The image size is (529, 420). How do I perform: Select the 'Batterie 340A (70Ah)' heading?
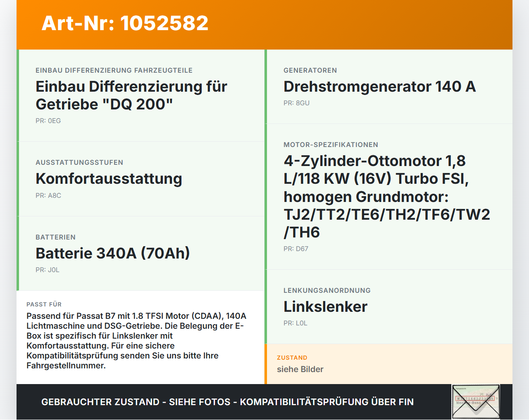(113, 253)
